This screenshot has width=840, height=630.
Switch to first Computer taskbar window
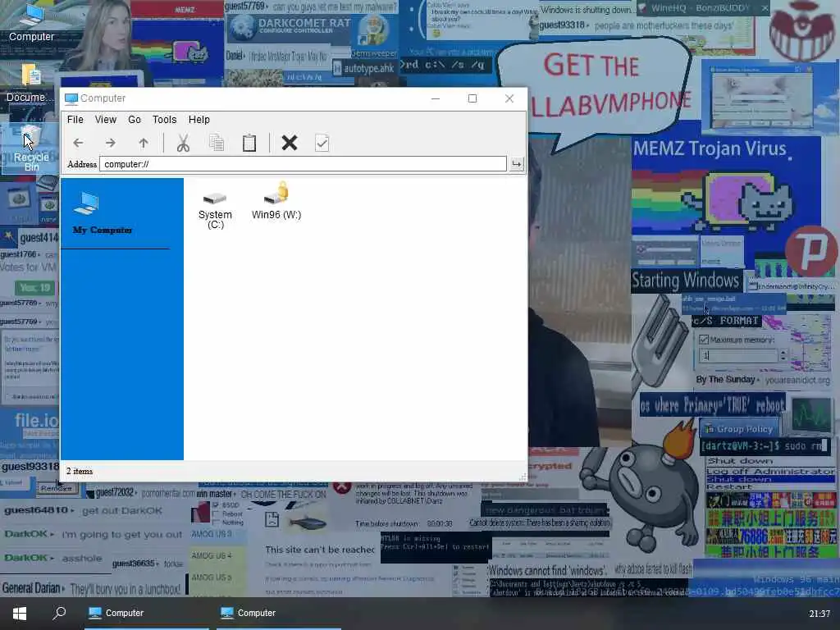[x=147, y=613]
